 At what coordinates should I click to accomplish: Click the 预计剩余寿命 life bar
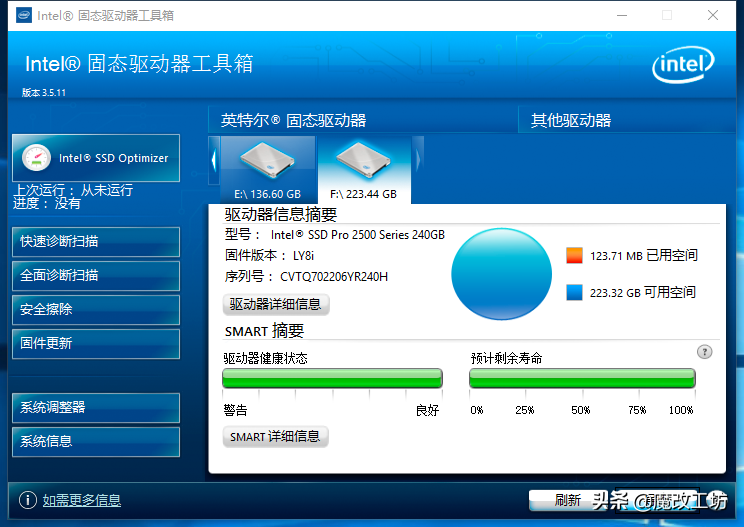pyautogui.click(x=582, y=379)
